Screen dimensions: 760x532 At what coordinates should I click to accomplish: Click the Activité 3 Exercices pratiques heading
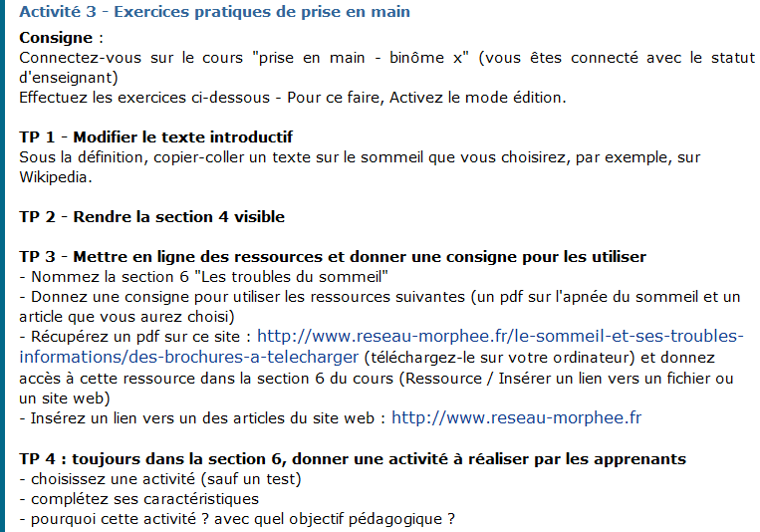[215, 12]
